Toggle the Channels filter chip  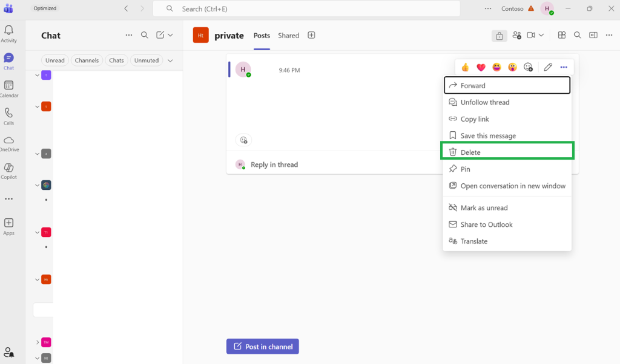click(87, 60)
